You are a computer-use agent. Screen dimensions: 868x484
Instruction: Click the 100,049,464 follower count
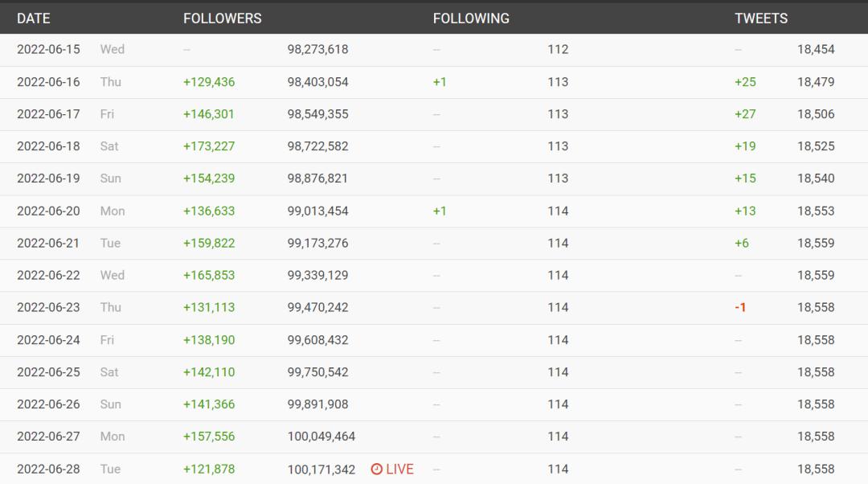(321, 437)
